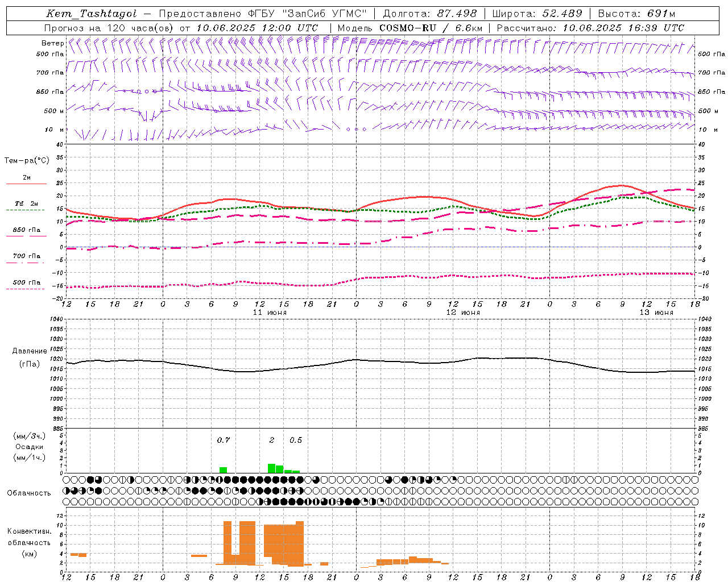Click the 'Ветер' wind panel label
The image size is (728, 582).
(x=52, y=43)
